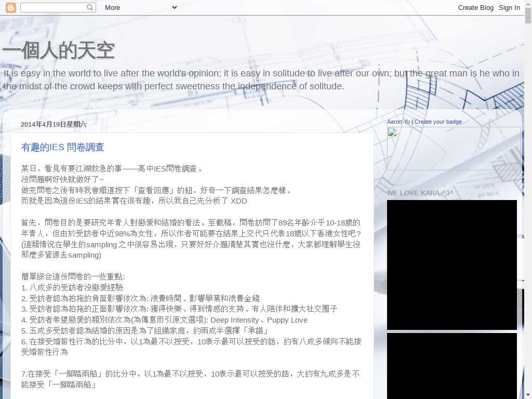The height and width of the screenshot is (399, 532).
Task: Click the scrollbar up arrow
Action: click(x=528, y=4)
